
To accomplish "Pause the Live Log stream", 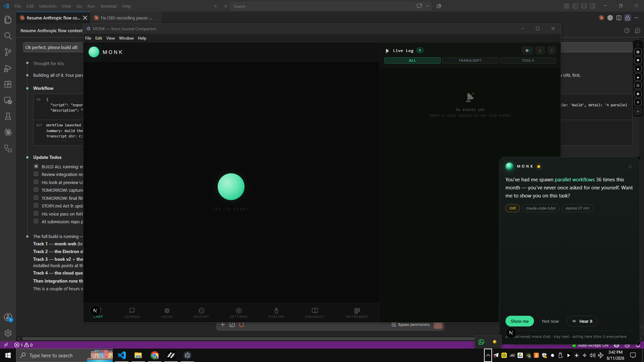I will tap(540, 51).
